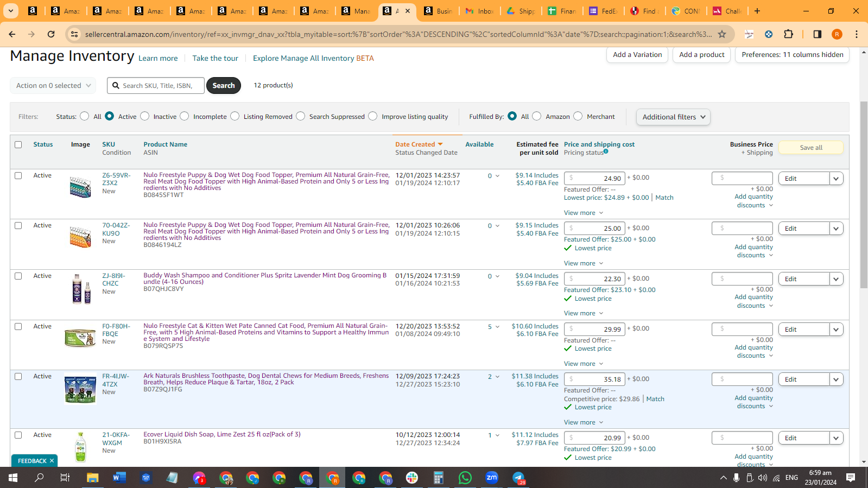Open the Edit dropdown arrow for Z6-59VR-Z3X2
The height and width of the screenshot is (488, 868).
tap(836, 179)
